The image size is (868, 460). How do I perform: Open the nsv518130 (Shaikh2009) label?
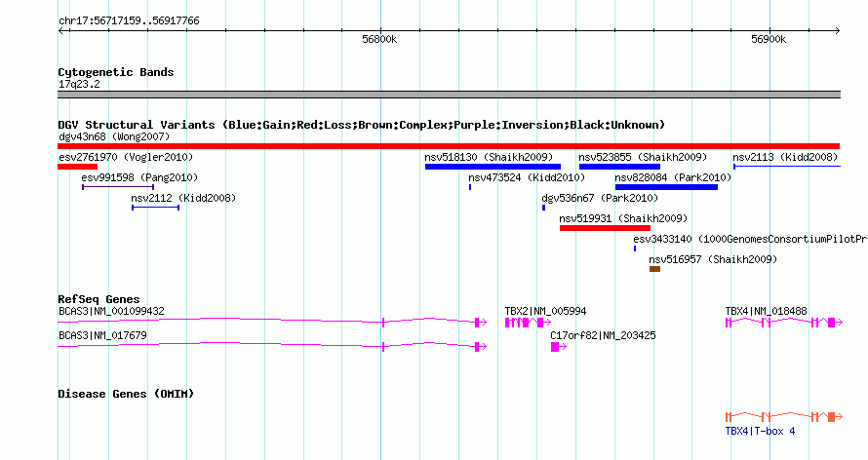[489, 157]
